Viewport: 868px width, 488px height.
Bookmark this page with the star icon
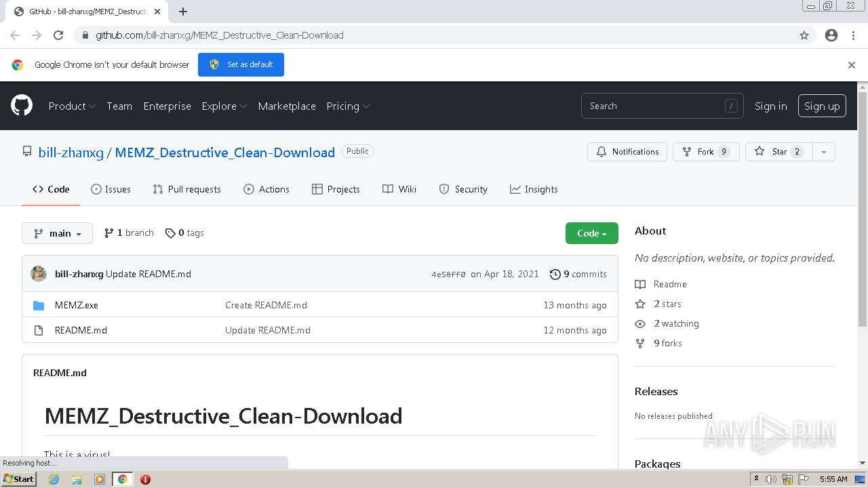click(x=804, y=35)
